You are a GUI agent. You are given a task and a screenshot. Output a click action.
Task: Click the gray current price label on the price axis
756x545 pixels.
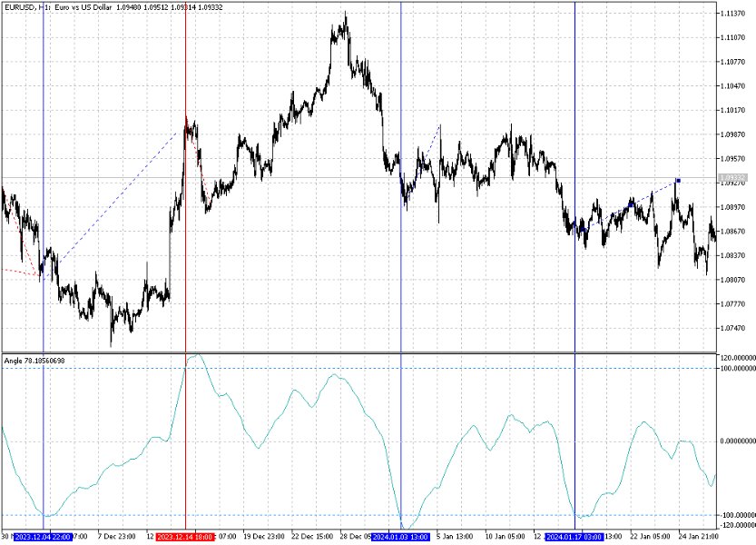click(734, 177)
